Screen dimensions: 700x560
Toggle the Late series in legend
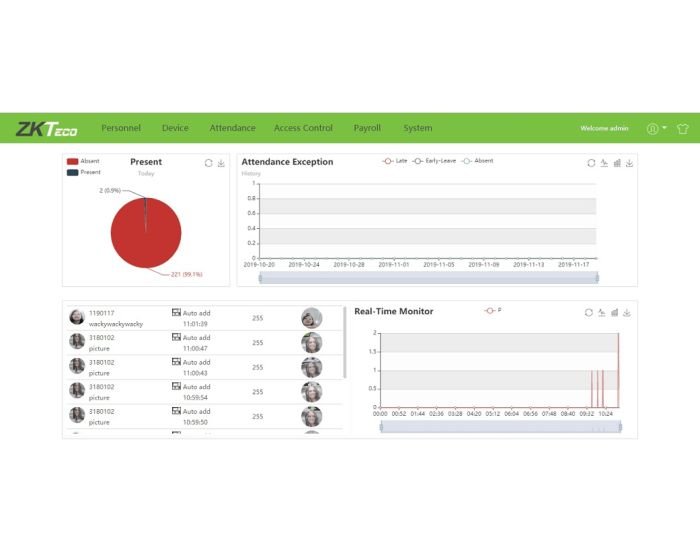pos(395,161)
